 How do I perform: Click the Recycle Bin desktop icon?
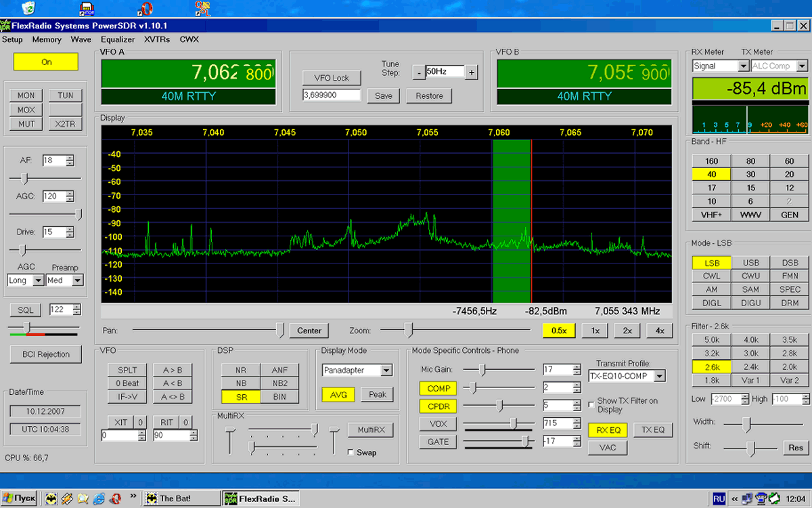28,8
